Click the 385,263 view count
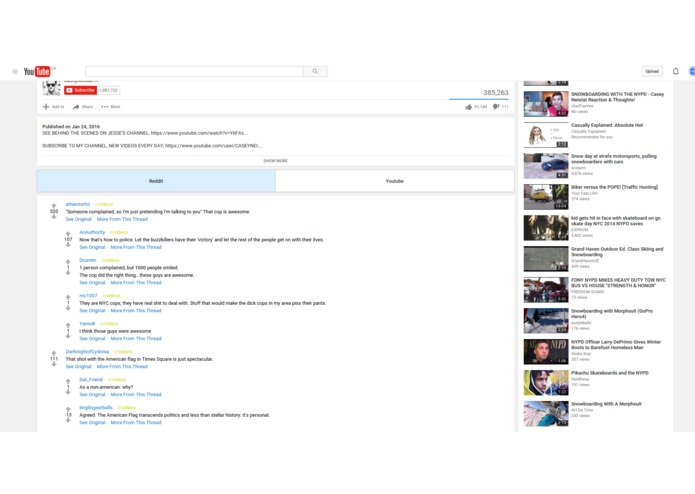The height and width of the screenshot is (494, 695). click(496, 93)
